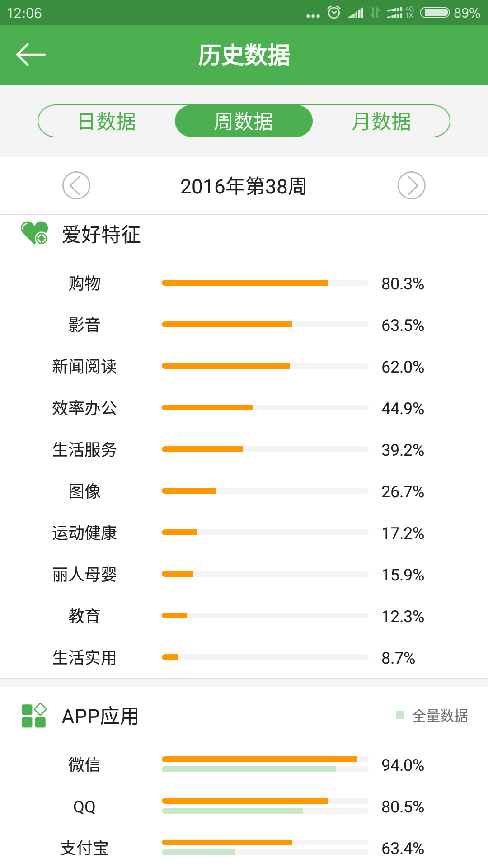Tap the QQ 80.5% percentage value

403,807
